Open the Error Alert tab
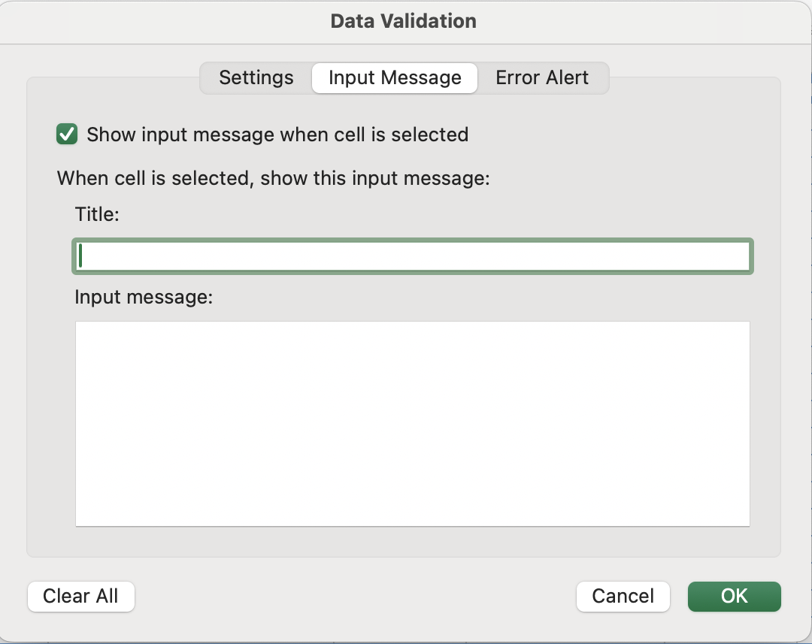Screen dimensions: 812x644 [542, 78]
